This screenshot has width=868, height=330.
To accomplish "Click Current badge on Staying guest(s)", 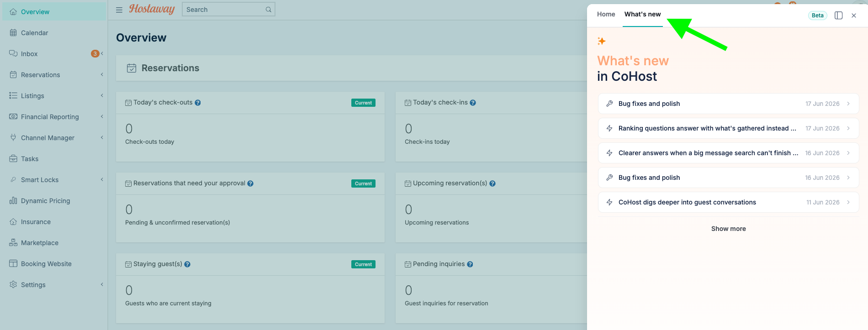I will click(x=363, y=264).
